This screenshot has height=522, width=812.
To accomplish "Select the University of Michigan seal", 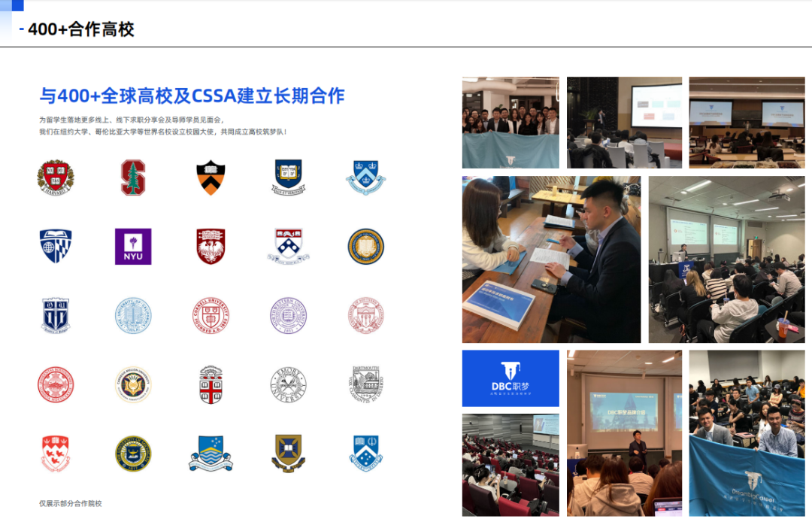I will [x=133, y=454].
